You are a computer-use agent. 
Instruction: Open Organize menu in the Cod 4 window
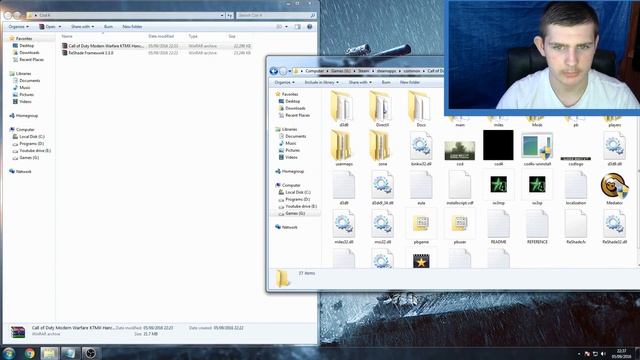pyautogui.click(x=18, y=27)
